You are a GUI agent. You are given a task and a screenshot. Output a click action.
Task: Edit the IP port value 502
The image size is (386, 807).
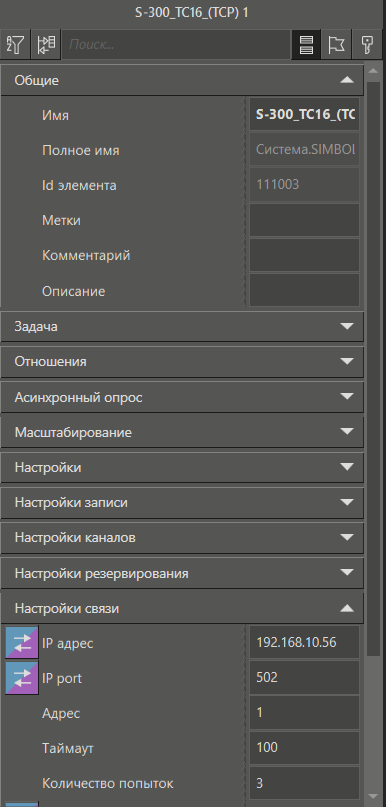tap(304, 677)
